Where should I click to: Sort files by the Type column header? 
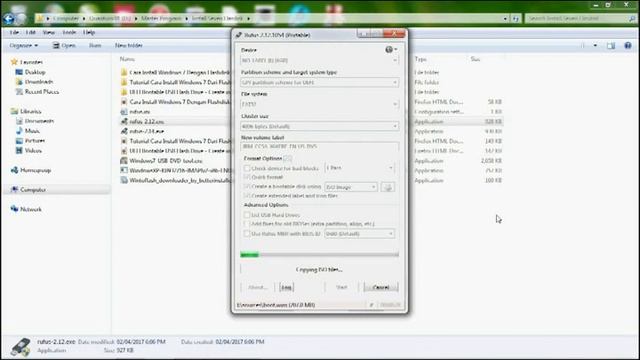[420, 59]
